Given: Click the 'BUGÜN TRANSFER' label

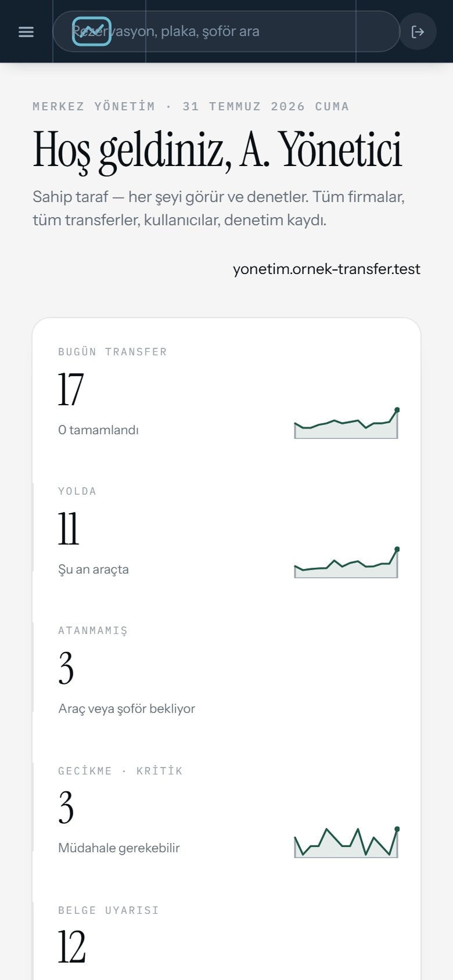Looking at the screenshot, I should pyautogui.click(x=113, y=352).
